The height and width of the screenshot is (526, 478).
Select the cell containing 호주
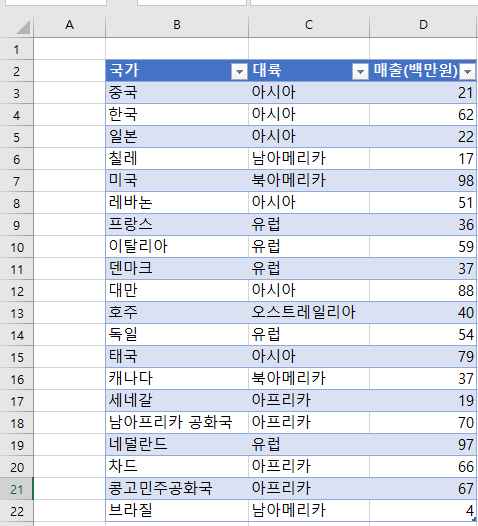(x=177, y=313)
